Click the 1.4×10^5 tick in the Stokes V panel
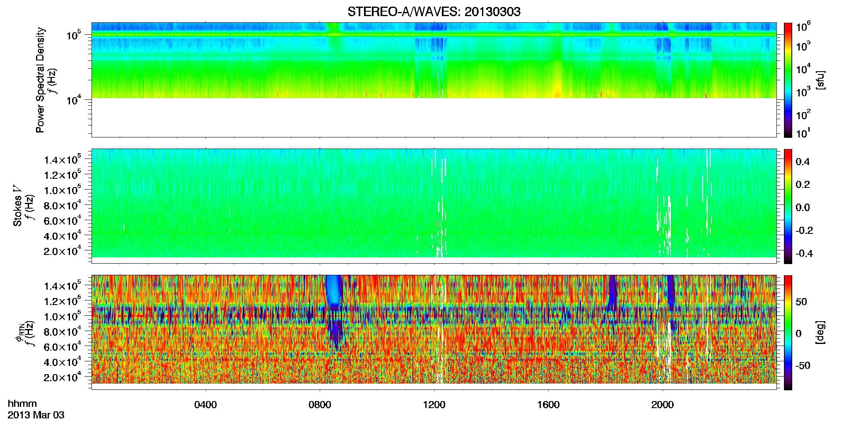Screen dimensions: 868x447 tap(62, 159)
